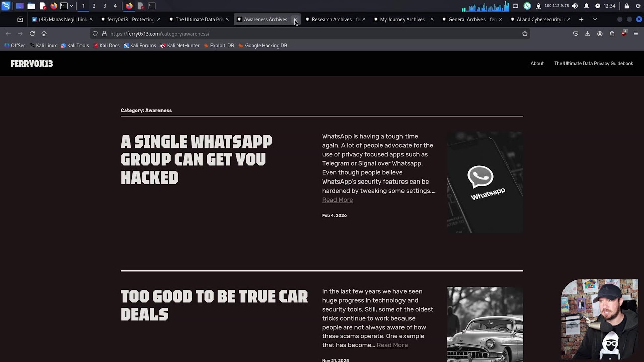Screen dimensions: 644x362
Task: Show the CPU graph monitor in the panel
Action: tap(486, 6)
